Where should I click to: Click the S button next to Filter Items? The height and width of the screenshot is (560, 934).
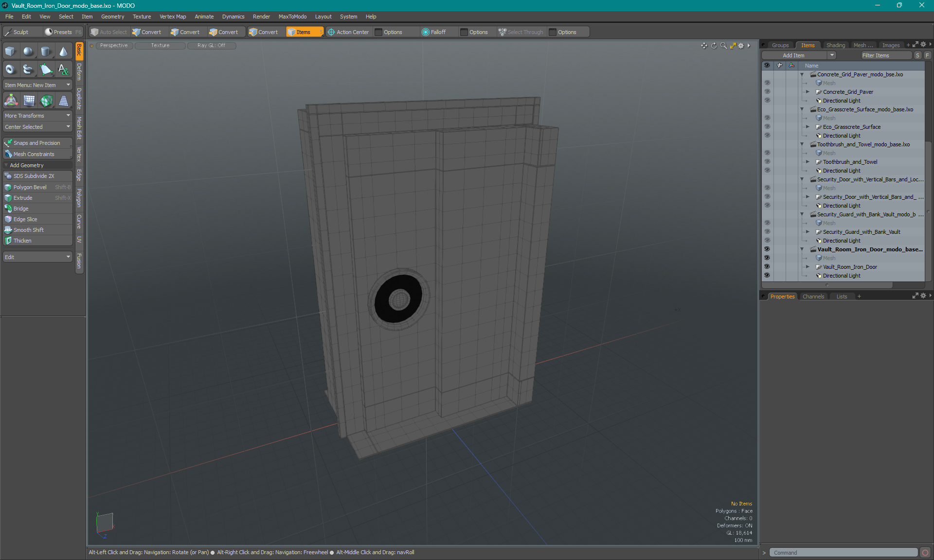(x=917, y=55)
